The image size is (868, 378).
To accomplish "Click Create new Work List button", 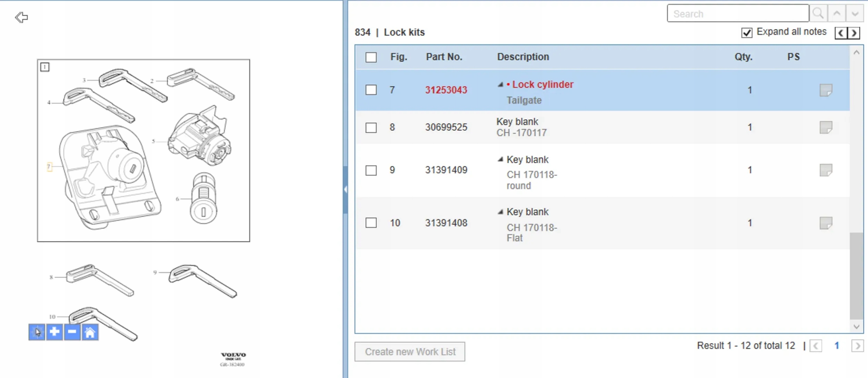I will (410, 352).
